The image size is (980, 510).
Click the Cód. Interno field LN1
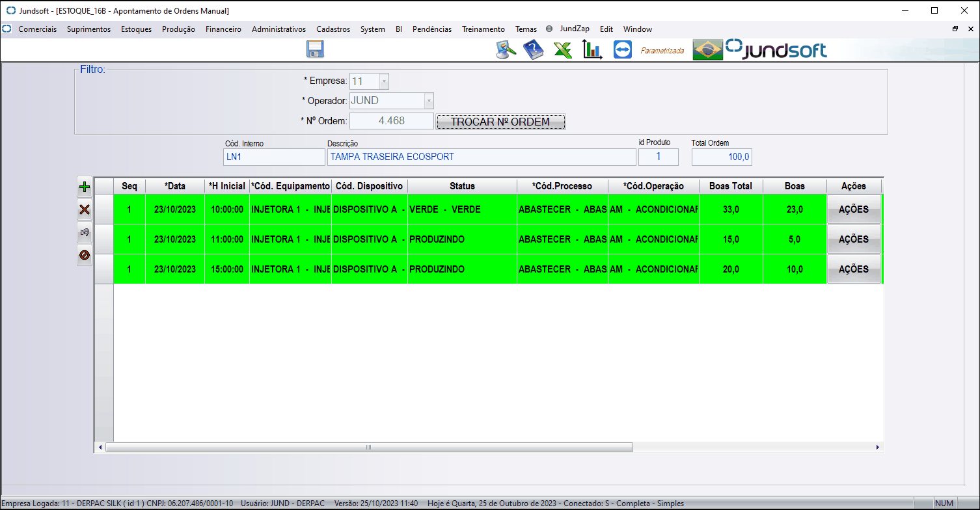[x=274, y=157]
